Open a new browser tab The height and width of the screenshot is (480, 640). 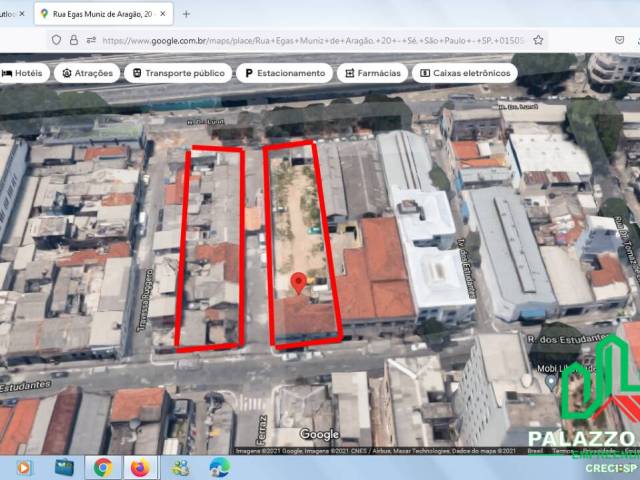186,14
